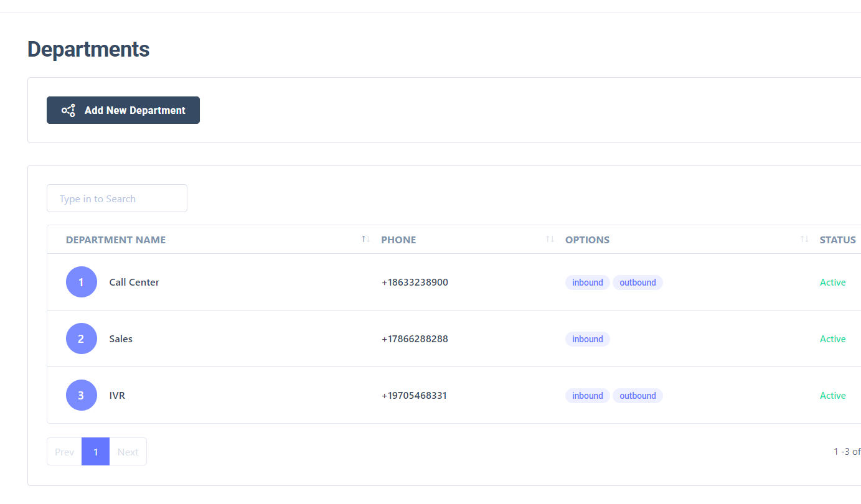The height and width of the screenshot is (504, 861).
Task: Click Active status for Sales
Action: [x=833, y=338]
